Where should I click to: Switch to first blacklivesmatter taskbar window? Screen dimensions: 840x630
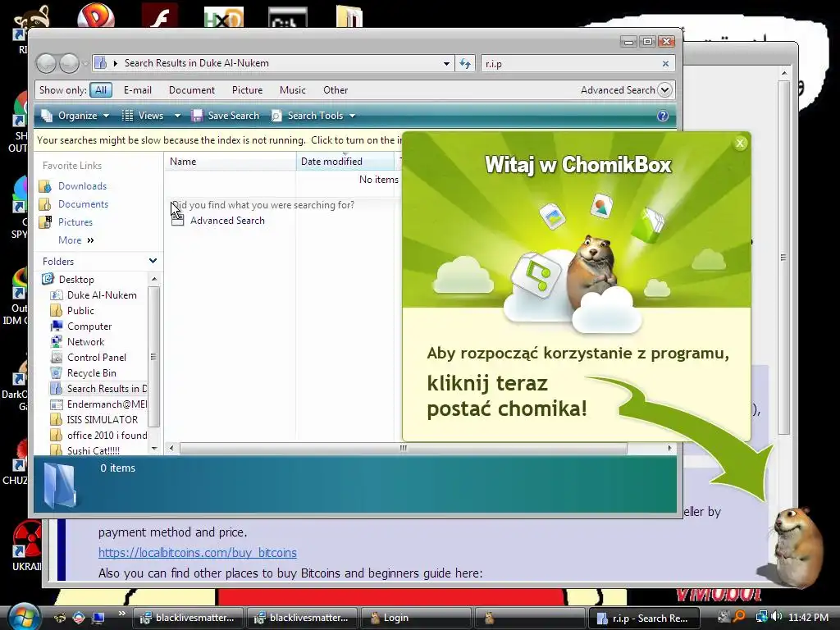188,618
